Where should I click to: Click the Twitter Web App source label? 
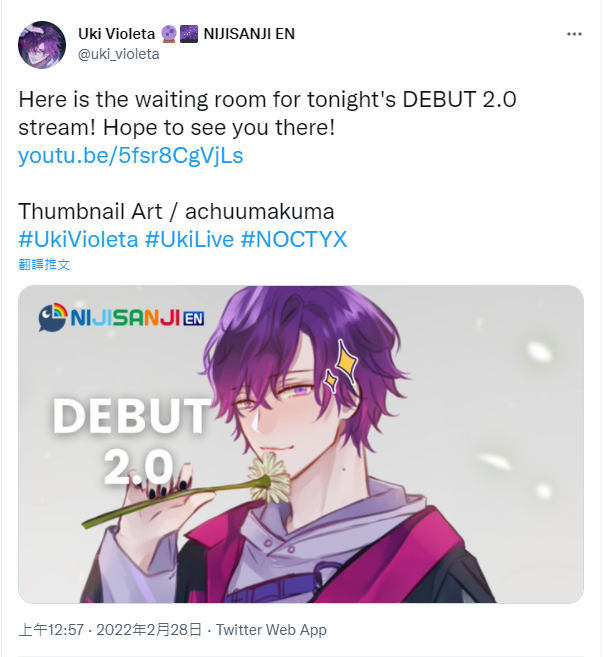pos(271,630)
